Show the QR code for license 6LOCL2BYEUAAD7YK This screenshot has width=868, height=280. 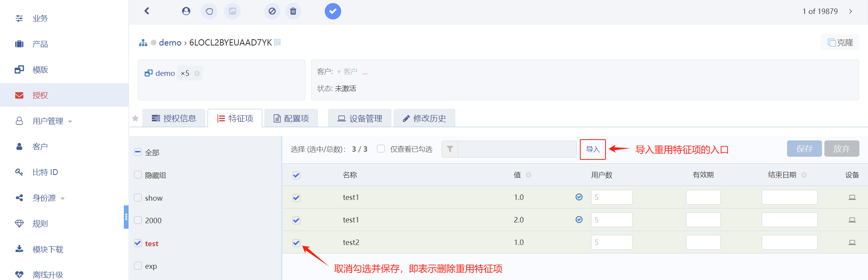277,42
